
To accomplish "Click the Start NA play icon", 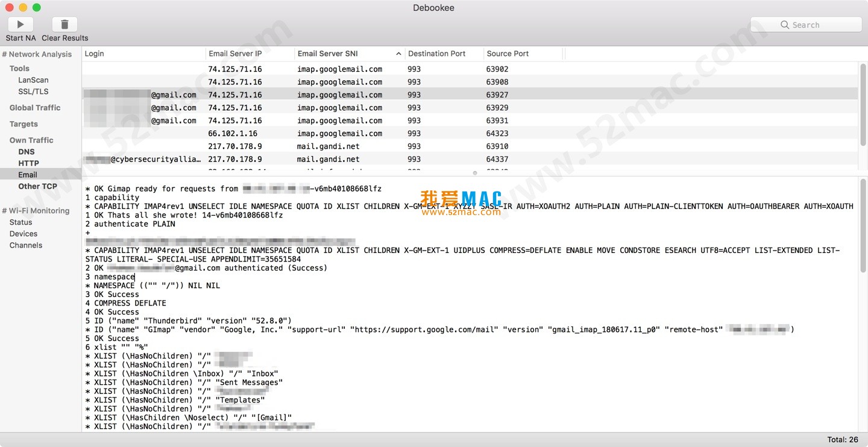I will 20,25.
